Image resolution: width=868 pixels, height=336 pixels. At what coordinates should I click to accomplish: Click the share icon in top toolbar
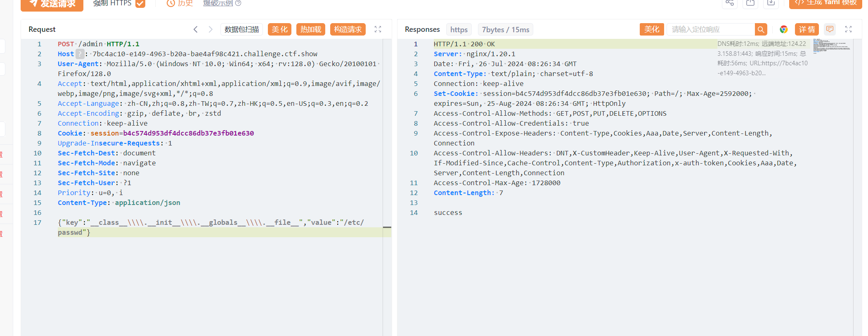tap(730, 3)
